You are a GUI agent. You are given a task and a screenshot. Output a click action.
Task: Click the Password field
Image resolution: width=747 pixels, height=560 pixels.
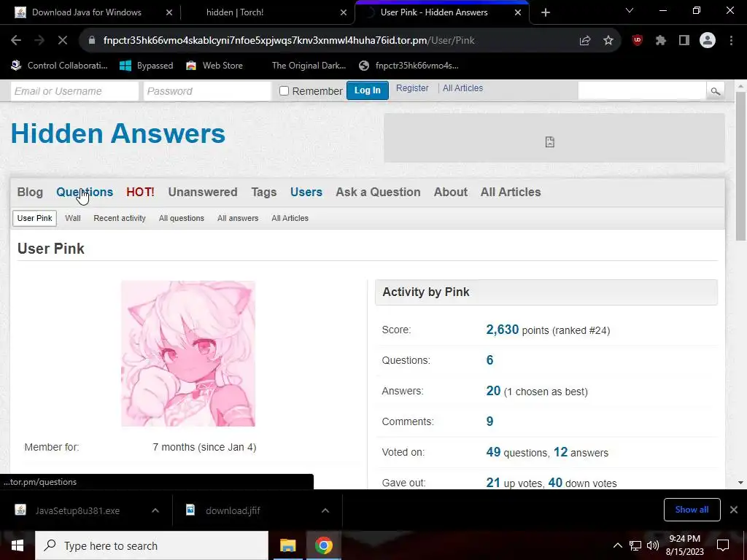pos(207,91)
